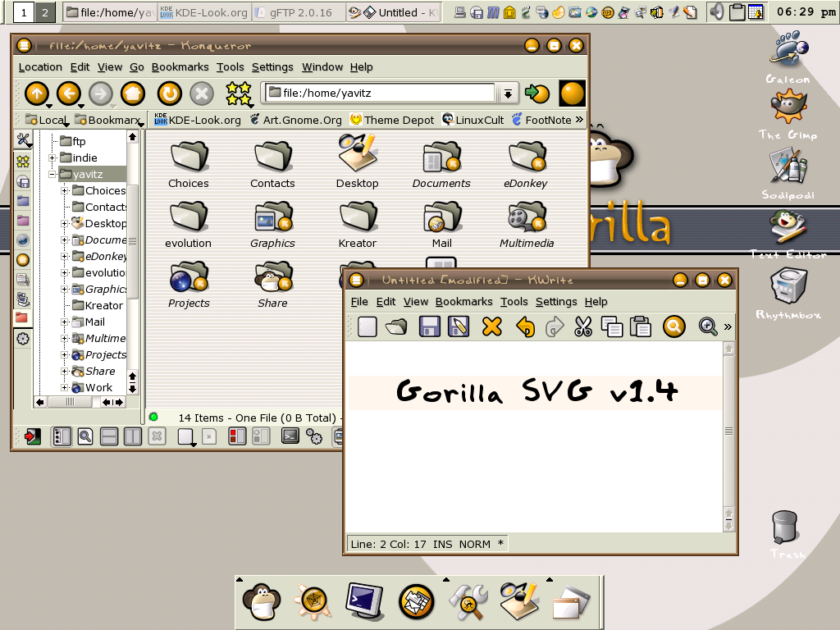Open the Mail folder icon
The width and height of the screenshot is (840, 630).
[441, 216]
